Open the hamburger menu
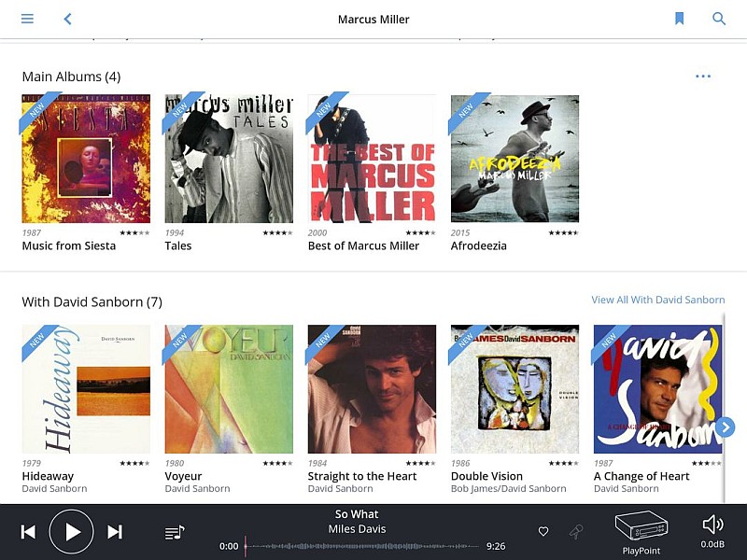The height and width of the screenshot is (560, 747). coord(27,19)
